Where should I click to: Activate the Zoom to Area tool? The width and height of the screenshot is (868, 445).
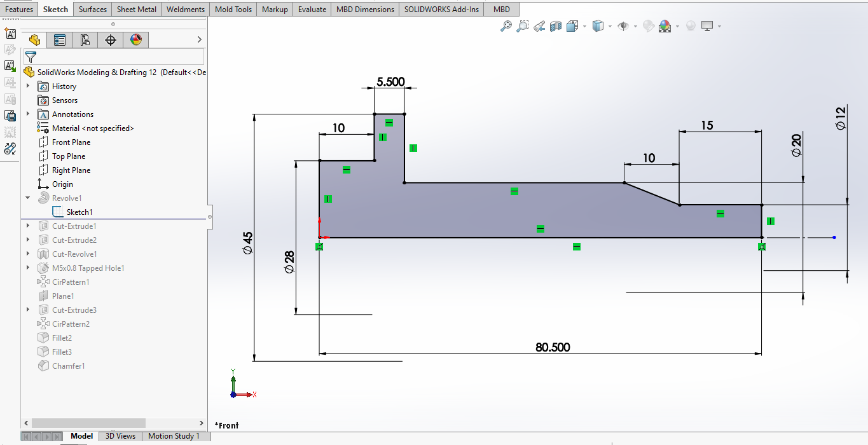click(x=523, y=26)
